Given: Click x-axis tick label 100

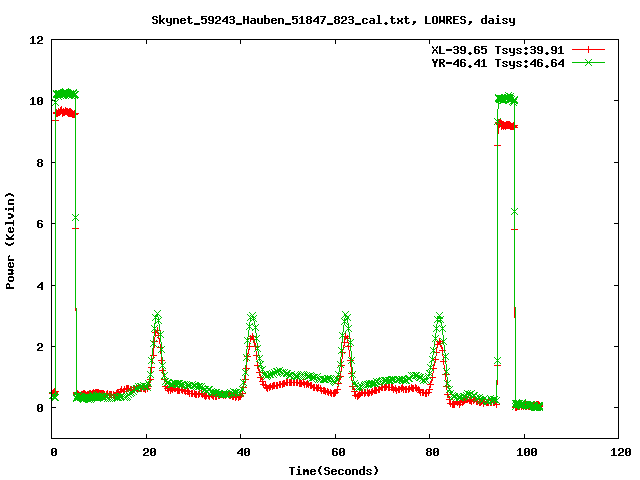Looking at the screenshot, I should [x=527, y=452].
